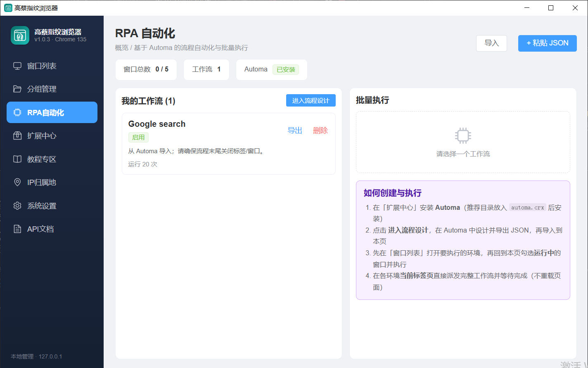Click the 窗口总数 0 / 5 stat card

146,69
